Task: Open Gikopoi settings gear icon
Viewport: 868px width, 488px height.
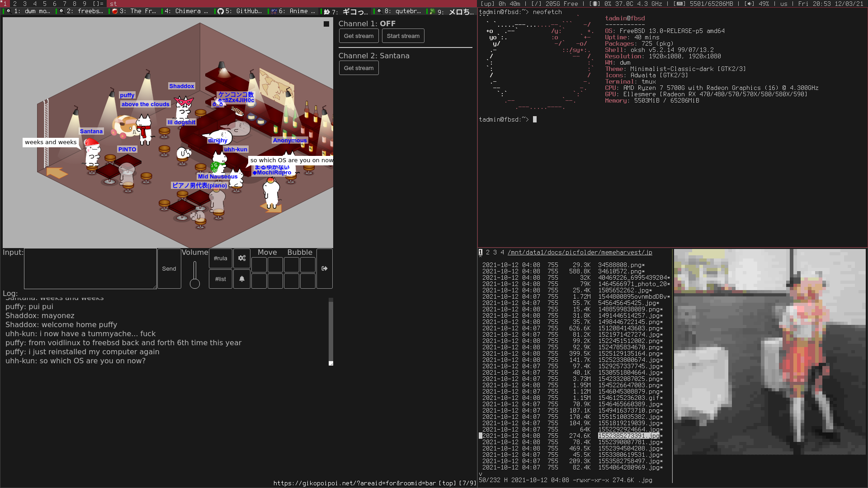Action: [x=242, y=258]
